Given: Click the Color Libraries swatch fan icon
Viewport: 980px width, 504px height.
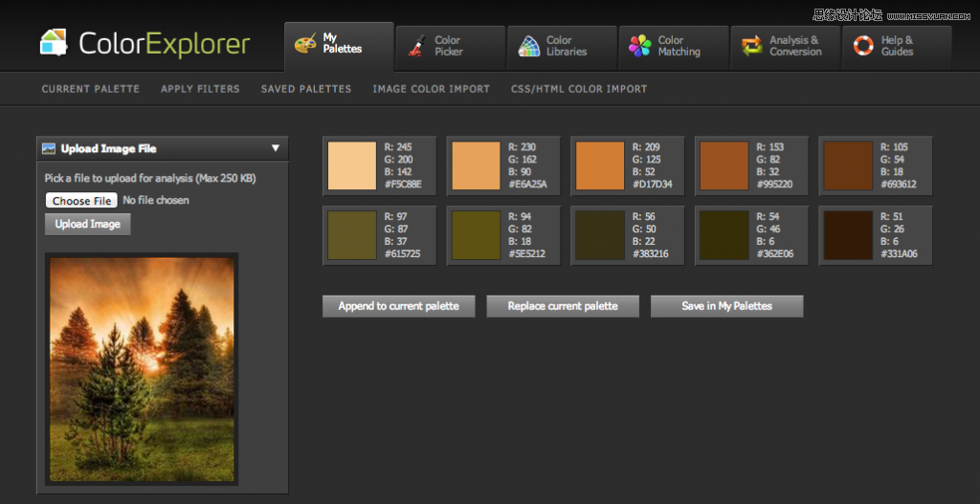Looking at the screenshot, I should point(528,46).
